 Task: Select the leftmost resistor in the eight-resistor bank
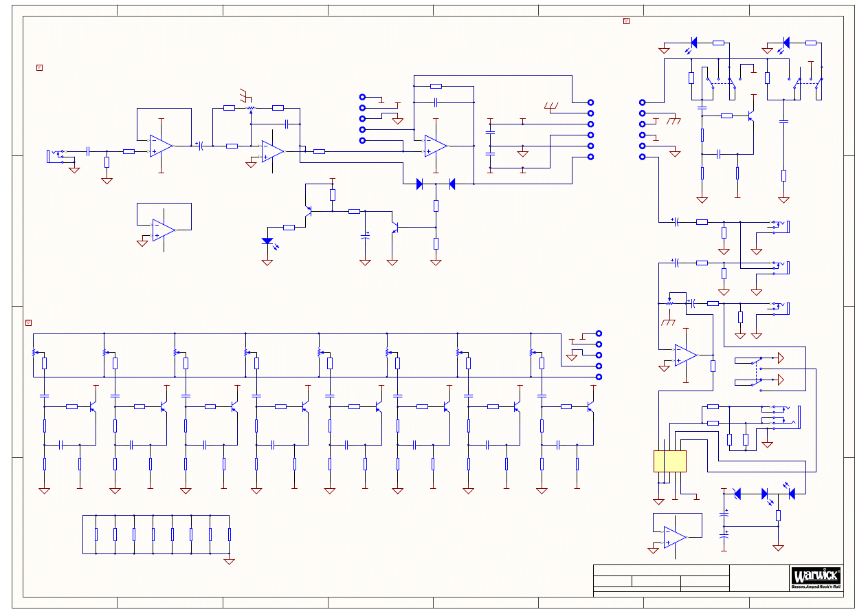point(96,534)
